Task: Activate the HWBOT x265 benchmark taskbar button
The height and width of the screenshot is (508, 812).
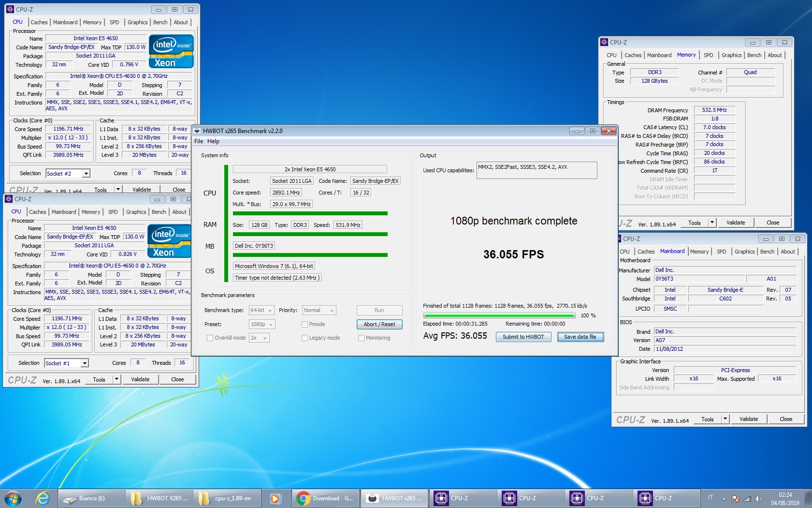Action: pos(394,498)
